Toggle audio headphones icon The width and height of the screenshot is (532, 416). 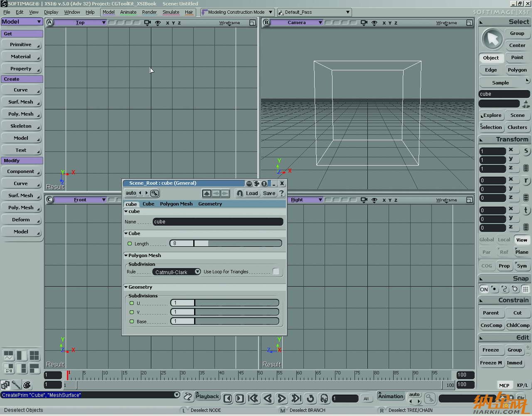[x=324, y=399]
